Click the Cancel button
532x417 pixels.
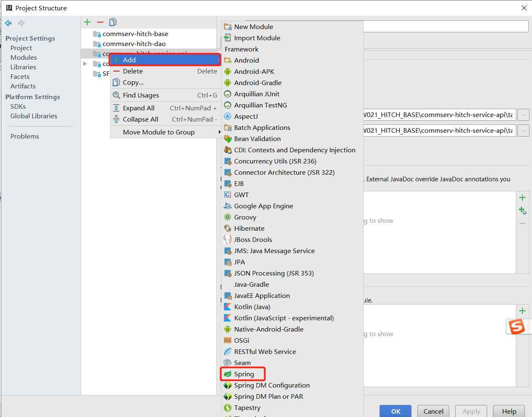point(433,411)
